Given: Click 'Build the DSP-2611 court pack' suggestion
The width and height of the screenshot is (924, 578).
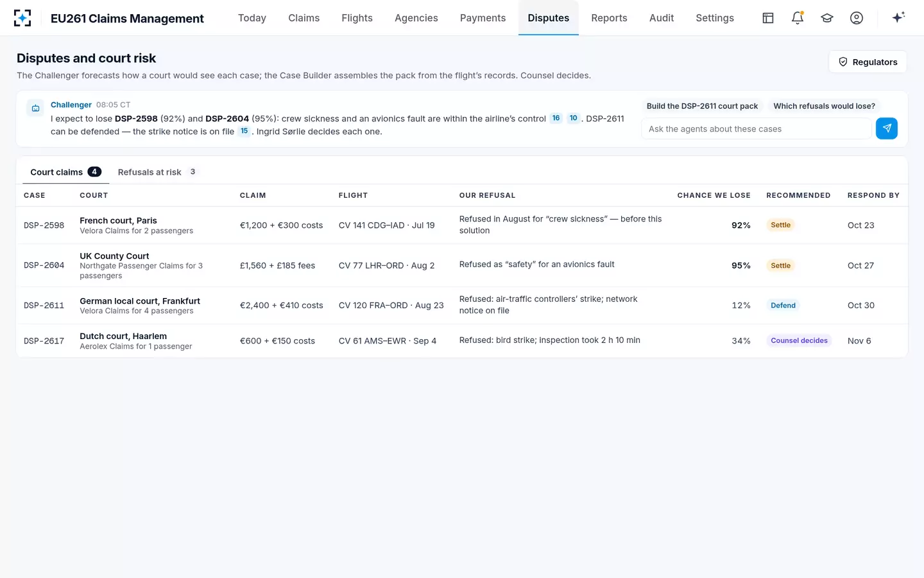Looking at the screenshot, I should click(702, 106).
